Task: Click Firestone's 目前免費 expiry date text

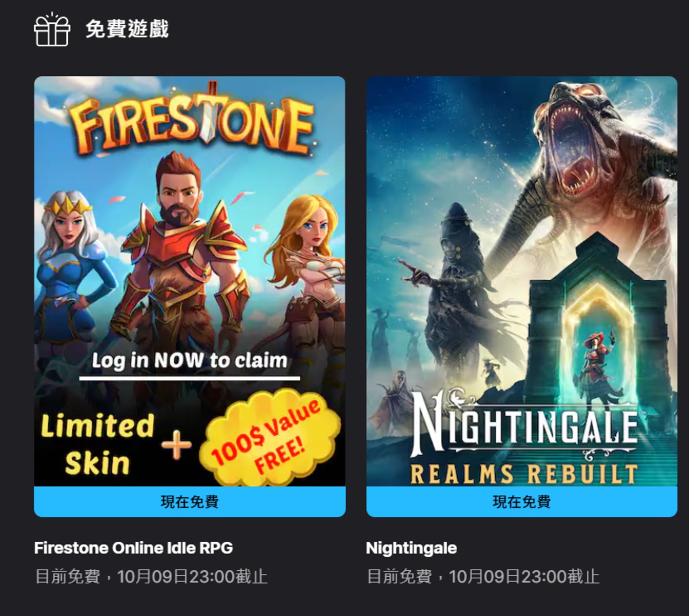Action: point(151,577)
